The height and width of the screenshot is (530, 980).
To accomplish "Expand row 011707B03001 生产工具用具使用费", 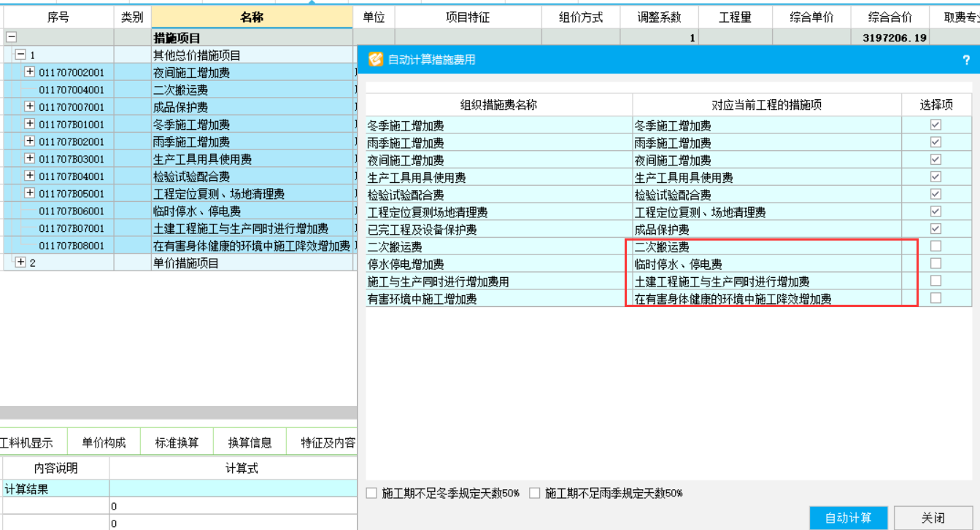I will (x=30, y=158).
